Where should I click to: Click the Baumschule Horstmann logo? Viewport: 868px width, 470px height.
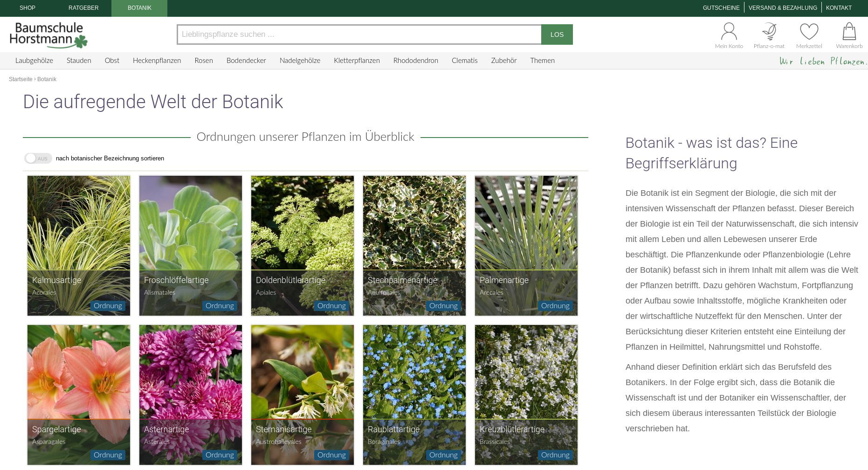(x=48, y=35)
